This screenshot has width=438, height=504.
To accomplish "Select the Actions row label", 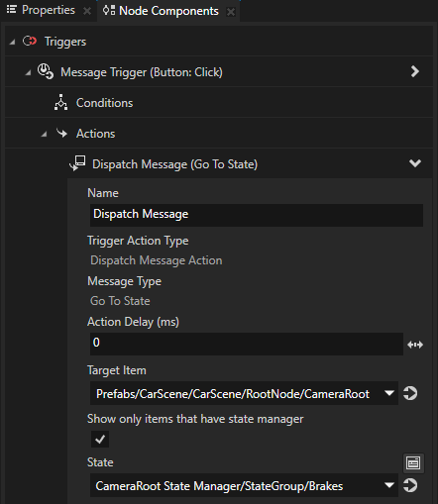I will click(x=95, y=134).
